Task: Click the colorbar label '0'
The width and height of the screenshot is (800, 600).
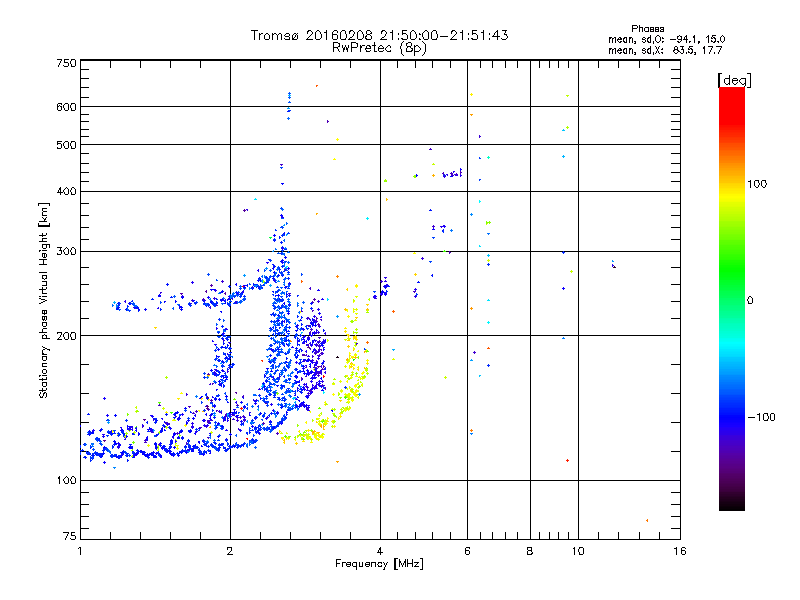Action: [x=750, y=301]
